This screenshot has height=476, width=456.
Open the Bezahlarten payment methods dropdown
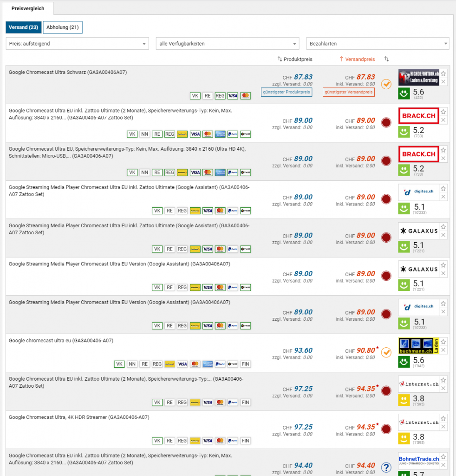[378, 44]
